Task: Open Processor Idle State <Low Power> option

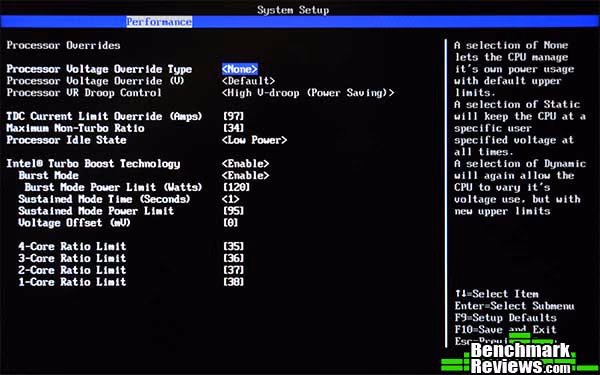Action: point(254,140)
